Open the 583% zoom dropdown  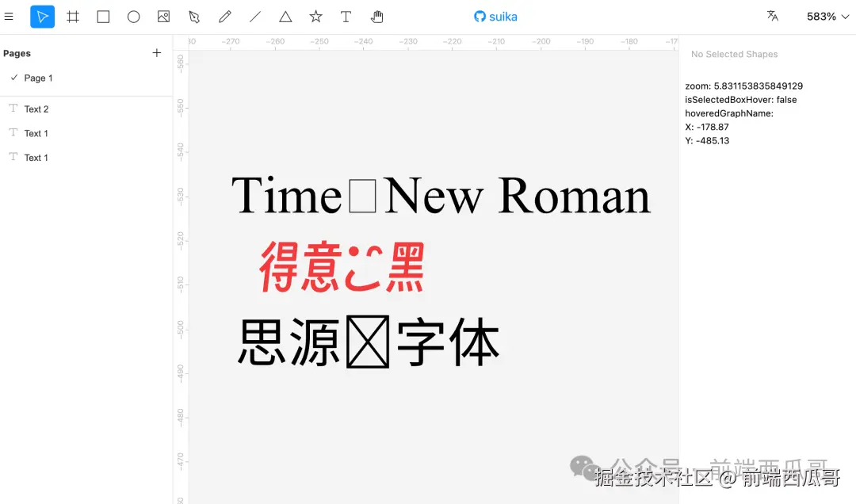click(827, 17)
